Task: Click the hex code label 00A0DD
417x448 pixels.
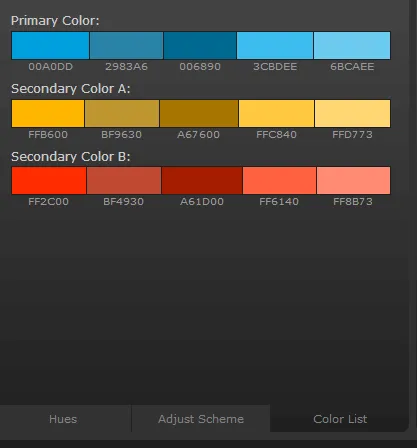Action: (x=50, y=67)
